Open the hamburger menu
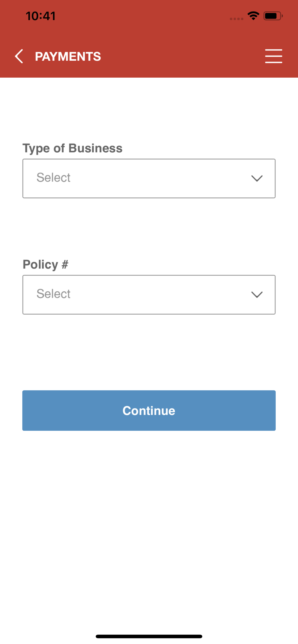 pos(274,56)
